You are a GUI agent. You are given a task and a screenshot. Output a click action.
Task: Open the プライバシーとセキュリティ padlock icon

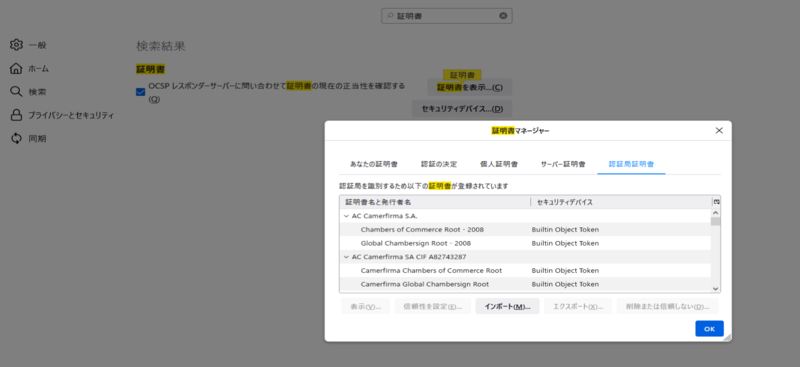16,115
